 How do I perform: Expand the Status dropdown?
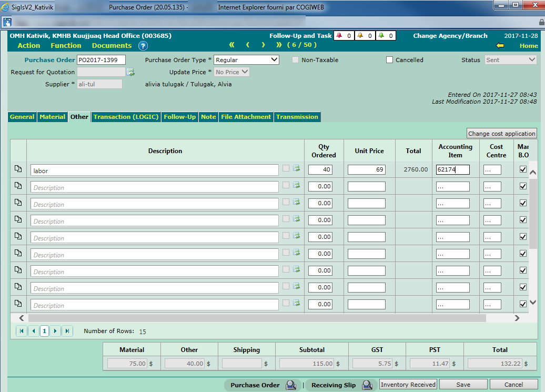(x=510, y=60)
